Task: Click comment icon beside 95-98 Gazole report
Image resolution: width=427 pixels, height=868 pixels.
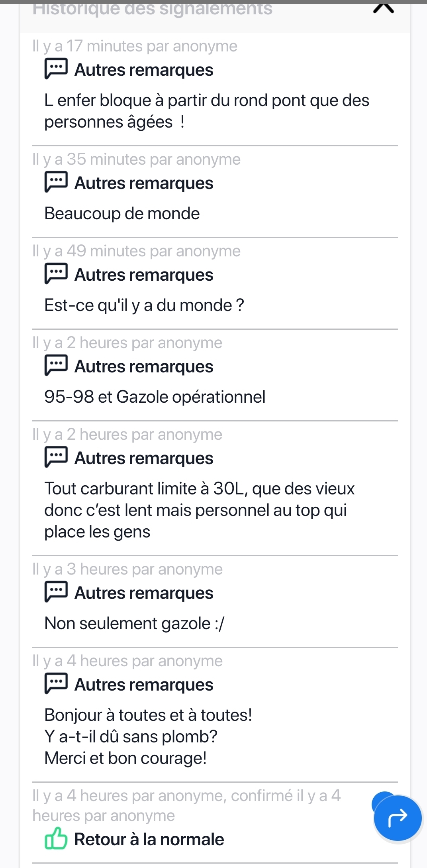Action: 56,365
